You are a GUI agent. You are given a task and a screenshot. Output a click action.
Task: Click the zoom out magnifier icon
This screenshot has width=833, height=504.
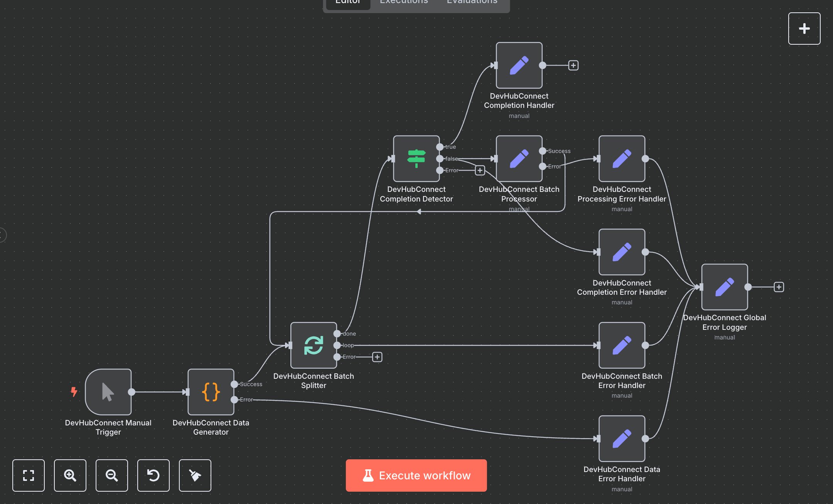(111, 475)
